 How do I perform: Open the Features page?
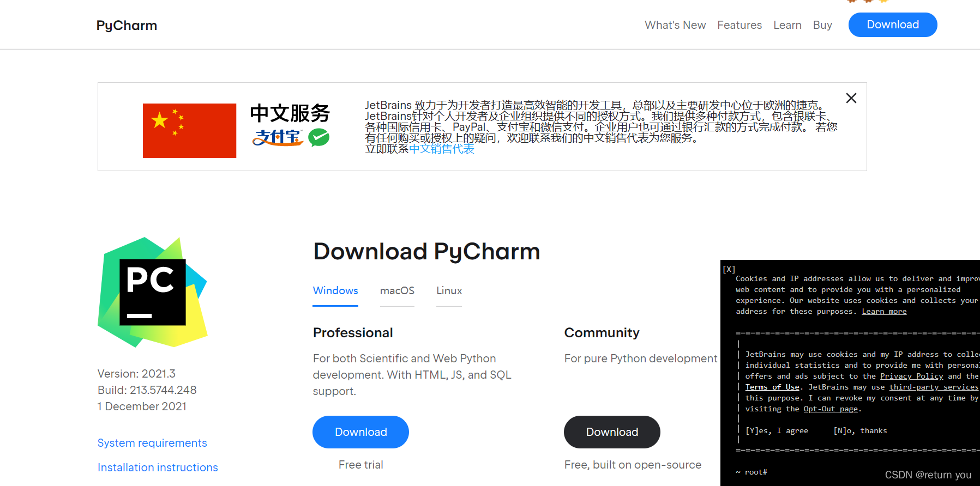[x=739, y=25]
